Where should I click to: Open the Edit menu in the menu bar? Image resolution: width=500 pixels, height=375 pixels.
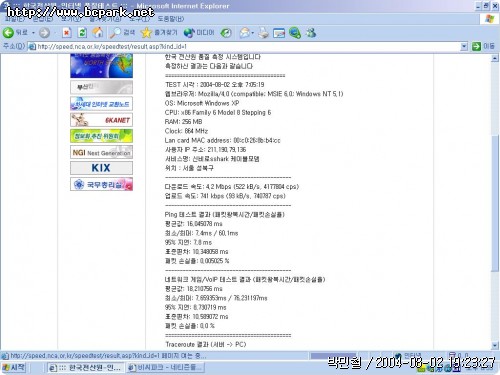tap(43, 19)
